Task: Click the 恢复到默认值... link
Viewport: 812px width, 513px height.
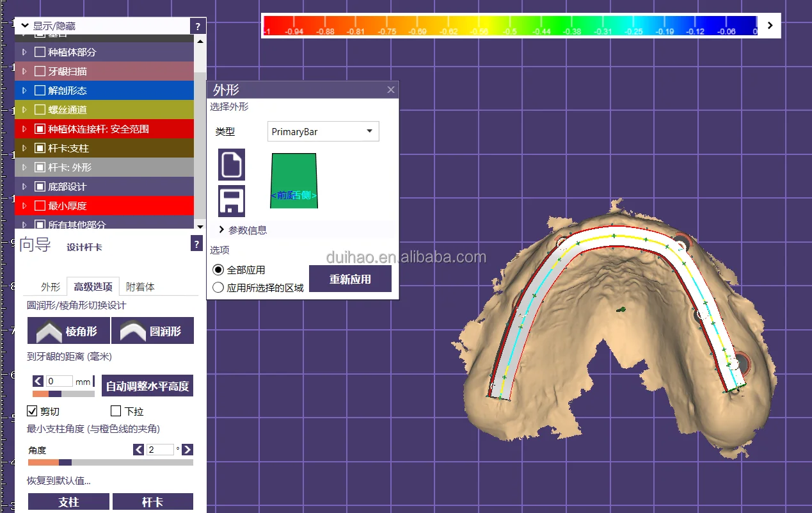Action: tap(58, 481)
